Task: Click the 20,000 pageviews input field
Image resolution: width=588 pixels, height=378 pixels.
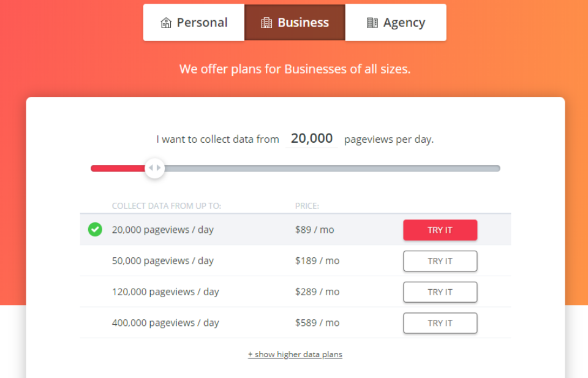Action: tap(312, 138)
